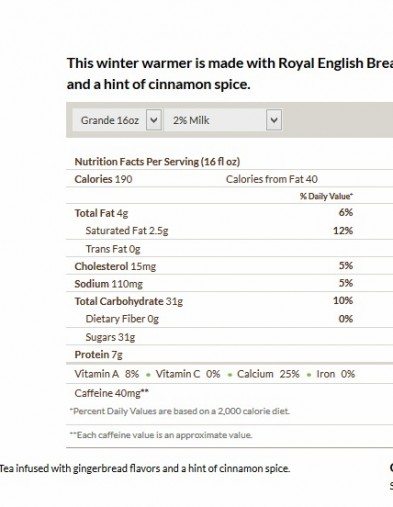Open the 2% Milk selection dropdown
This screenshot has width=393, height=507.
223,120
